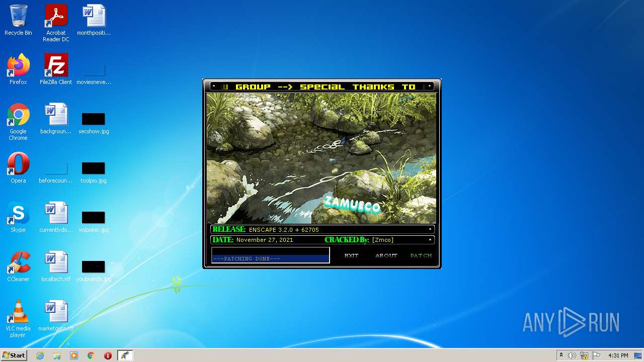Click the ENSCAPE 3.2.0 + 62705 release text
The height and width of the screenshot is (362, 644).
(284, 230)
